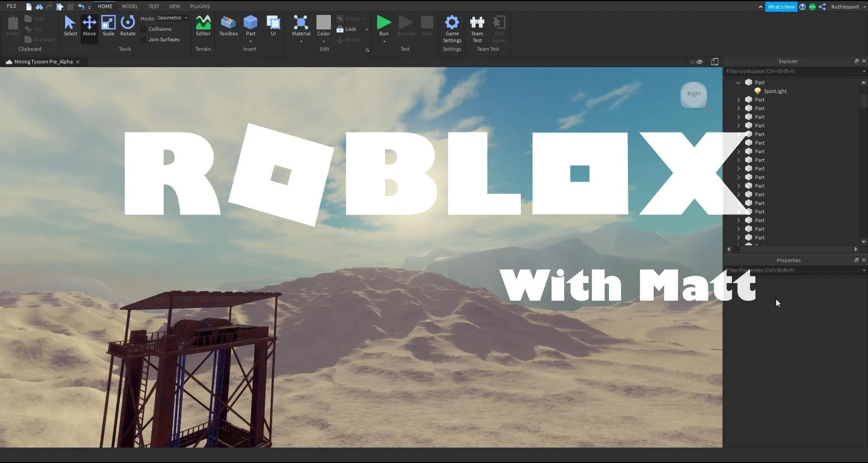
Task: Pick the Scale tool
Action: 108,26
